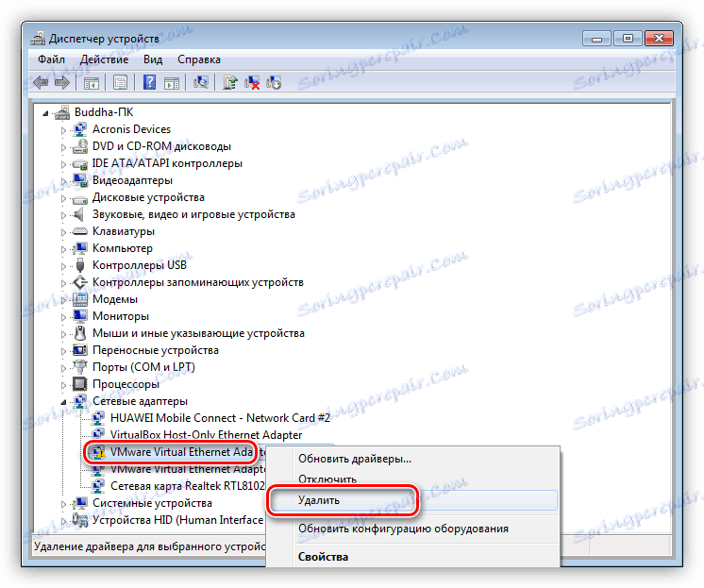Viewport: 704px width, 588px height.
Task: Click the Back arrow toolbar icon
Action: click(41, 83)
